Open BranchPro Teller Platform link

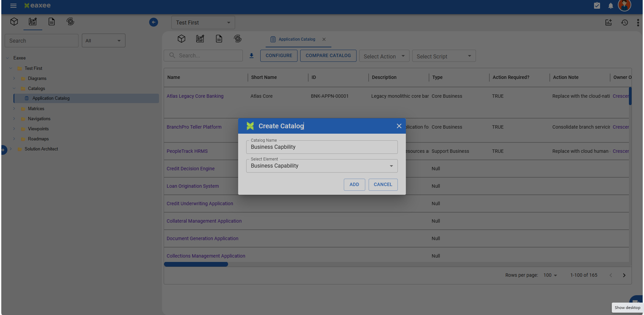point(194,127)
